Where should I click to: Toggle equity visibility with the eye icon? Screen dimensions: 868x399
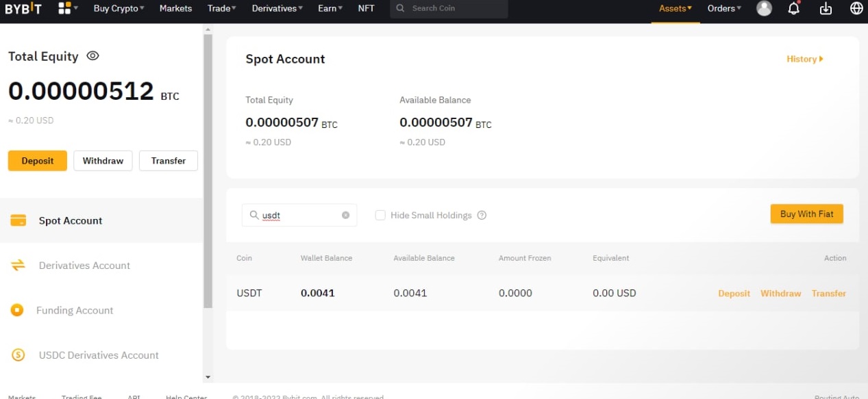pos(92,57)
